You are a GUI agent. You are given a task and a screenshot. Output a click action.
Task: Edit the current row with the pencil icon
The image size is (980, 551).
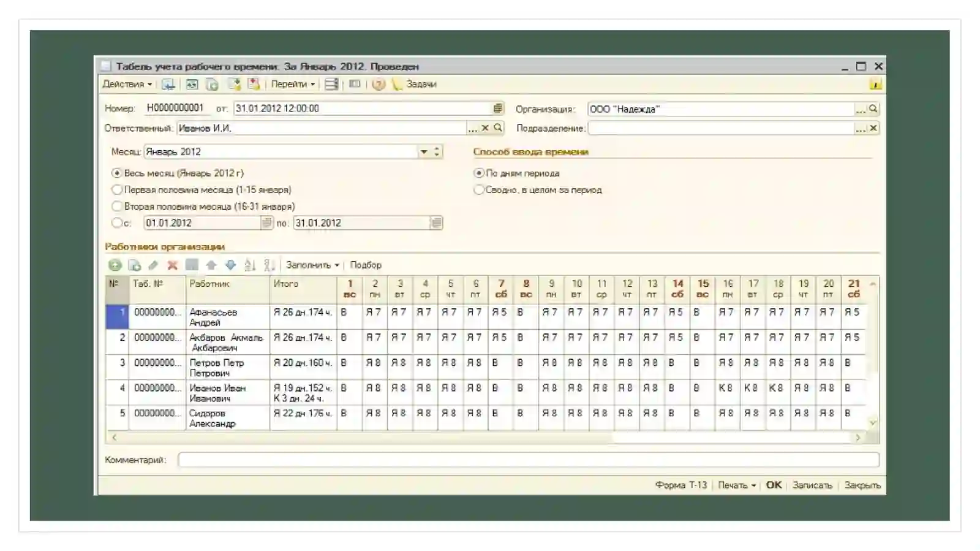[x=153, y=265]
